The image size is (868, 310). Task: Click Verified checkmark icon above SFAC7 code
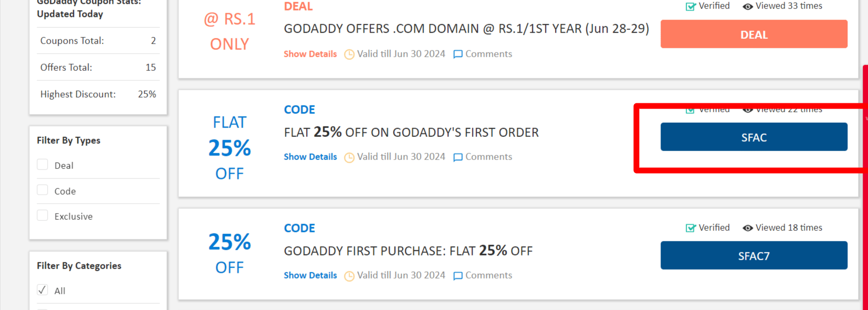click(691, 228)
